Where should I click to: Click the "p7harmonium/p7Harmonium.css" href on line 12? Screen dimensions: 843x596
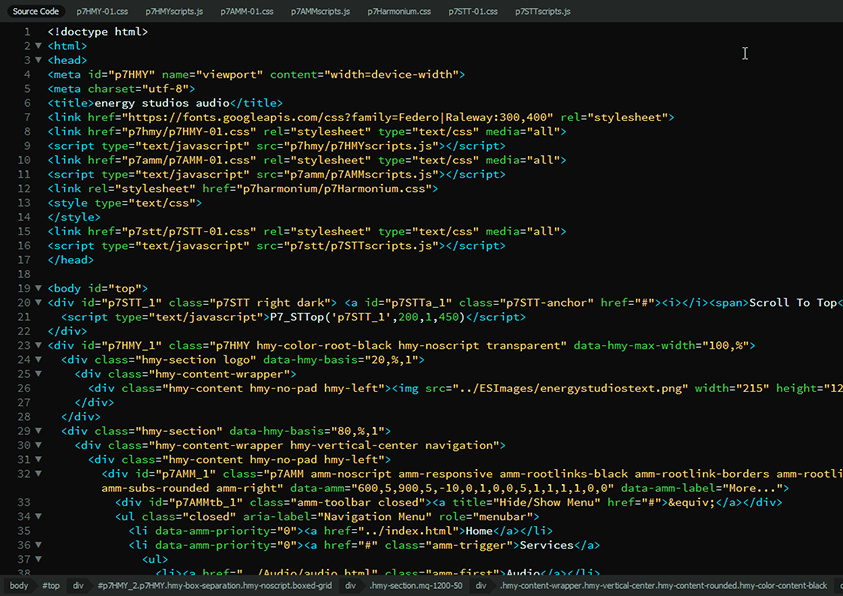point(333,189)
